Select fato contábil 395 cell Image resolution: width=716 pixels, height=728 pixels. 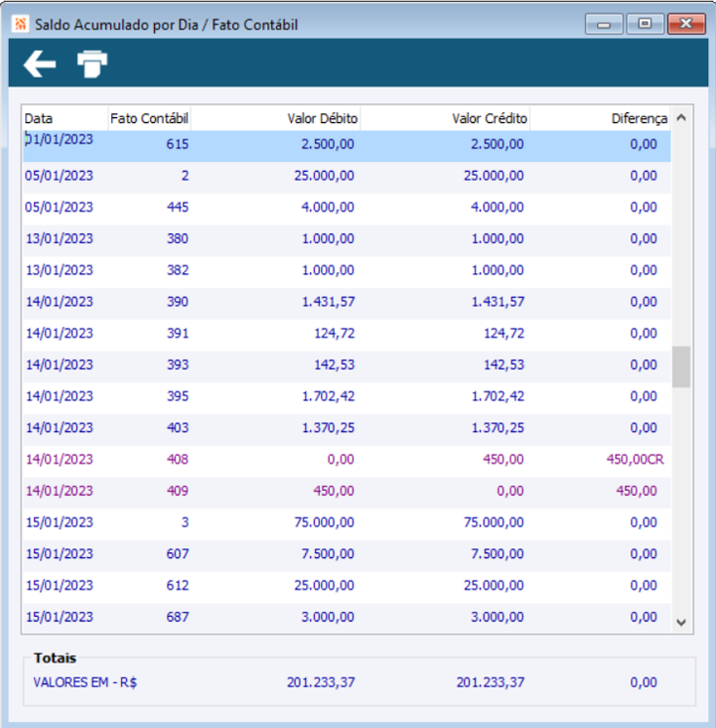[178, 396]
